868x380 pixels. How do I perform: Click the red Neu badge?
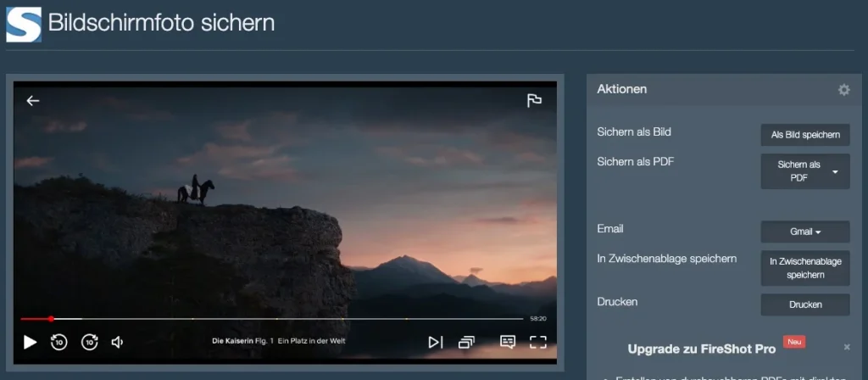point(794,342)
